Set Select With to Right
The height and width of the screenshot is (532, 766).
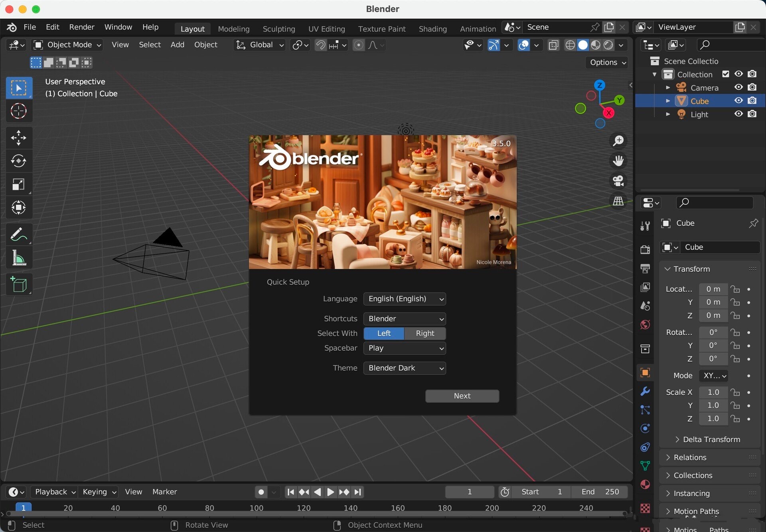(424, 333)
